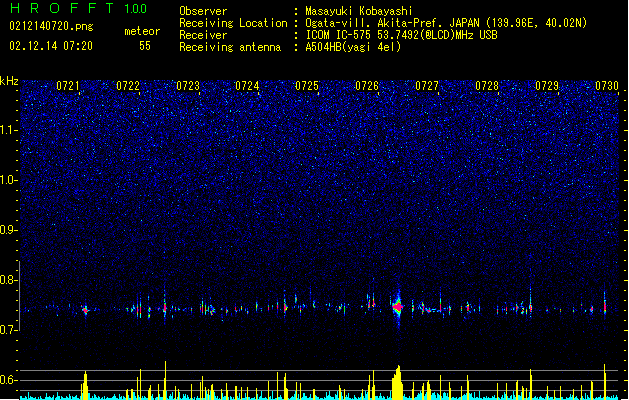Screen dimensions: 629x400
Task: Click the 'Receiving antenna' label
Action: 230,47
